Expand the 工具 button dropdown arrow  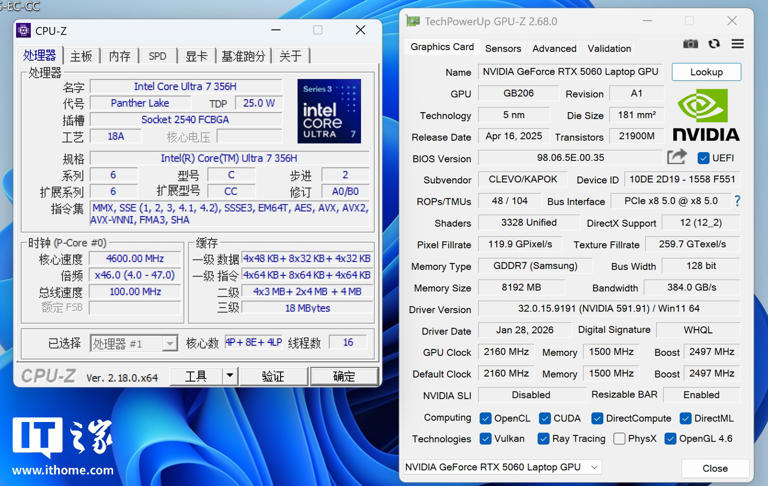tap(229, 376)
